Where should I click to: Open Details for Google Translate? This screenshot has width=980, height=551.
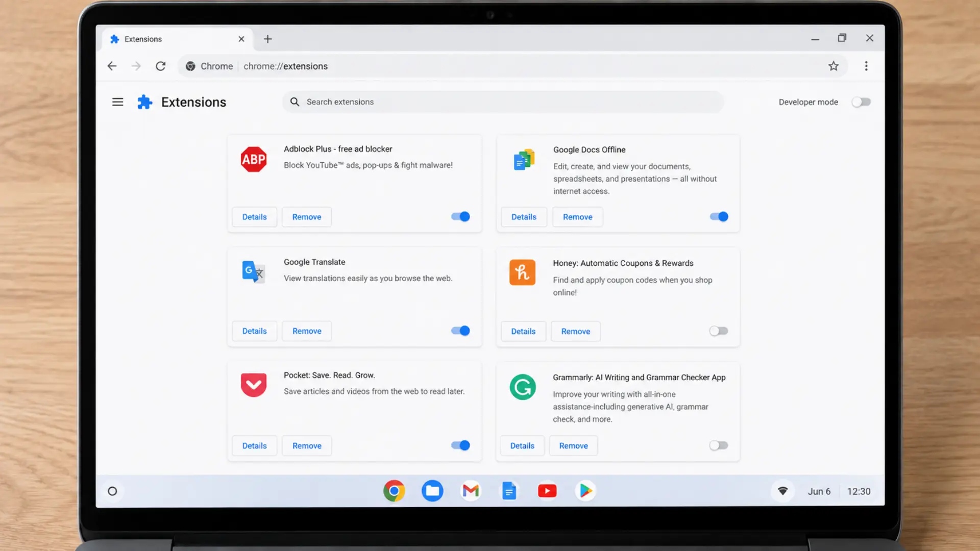pos(254,331)
